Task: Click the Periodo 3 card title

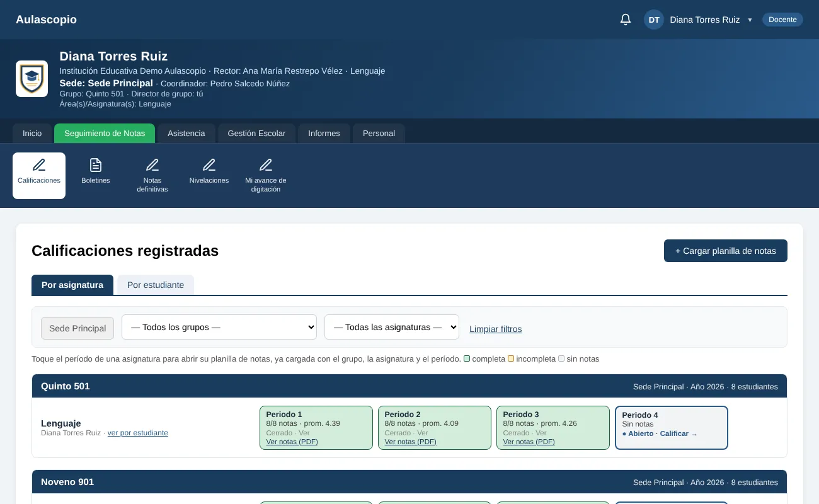Action: coord(521,415)
